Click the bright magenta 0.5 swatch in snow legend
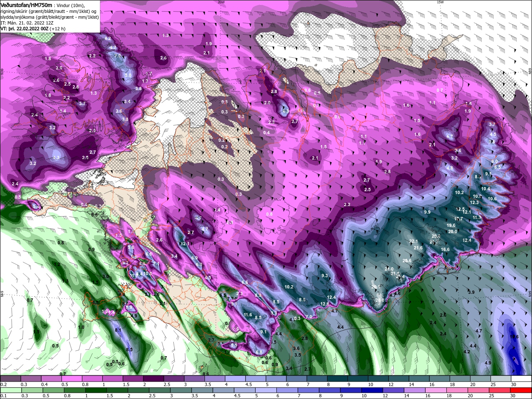 pos(71,379)
